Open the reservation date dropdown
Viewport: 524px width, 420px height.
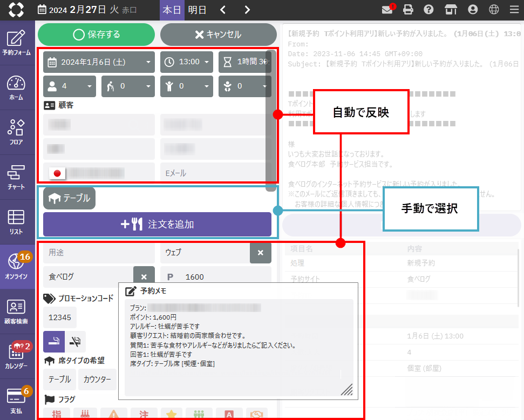pos(99,62)
